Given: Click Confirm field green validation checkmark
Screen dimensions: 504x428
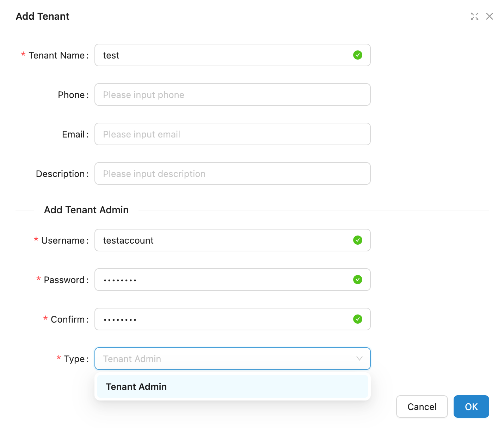Looking at the screenshot, I should (x=358, y=319).
